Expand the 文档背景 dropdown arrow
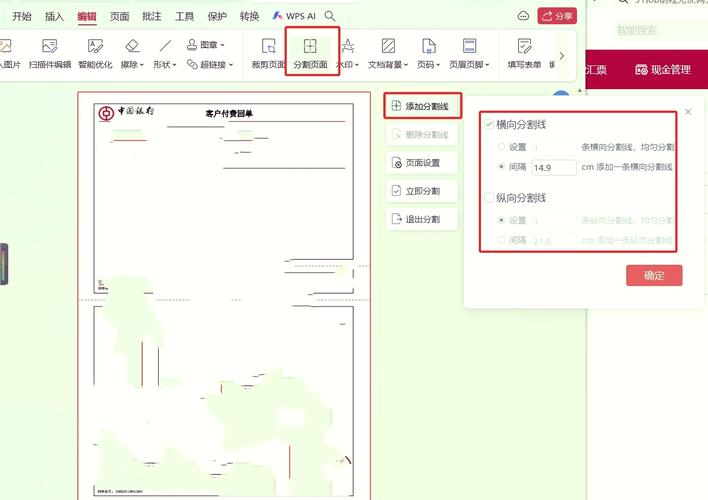This screenshot has height=500, width=708. point(405,65)
